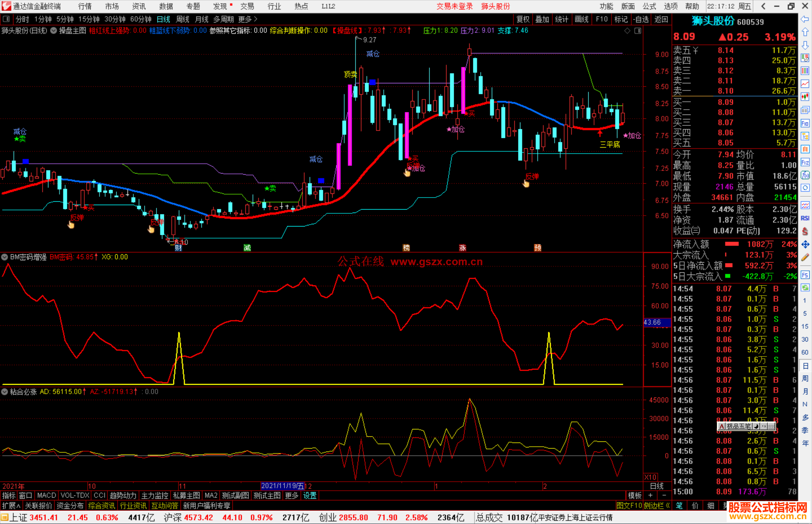Open the 公式 menu
The height and width of the screenshot is (524, 812).
649,6
